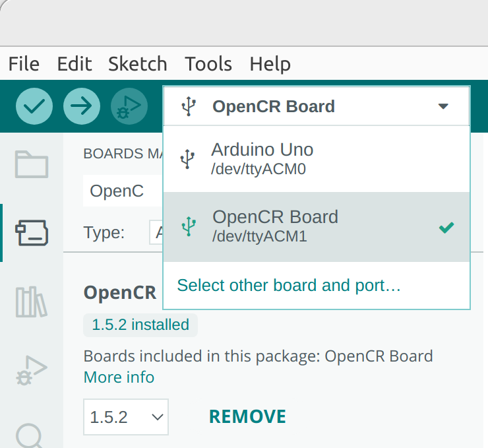Image resolution: width=488 pixels, height=448 pixels.
Task: Select OpenCR Board on /dev/ttyACM1
Action: point(317,227)
